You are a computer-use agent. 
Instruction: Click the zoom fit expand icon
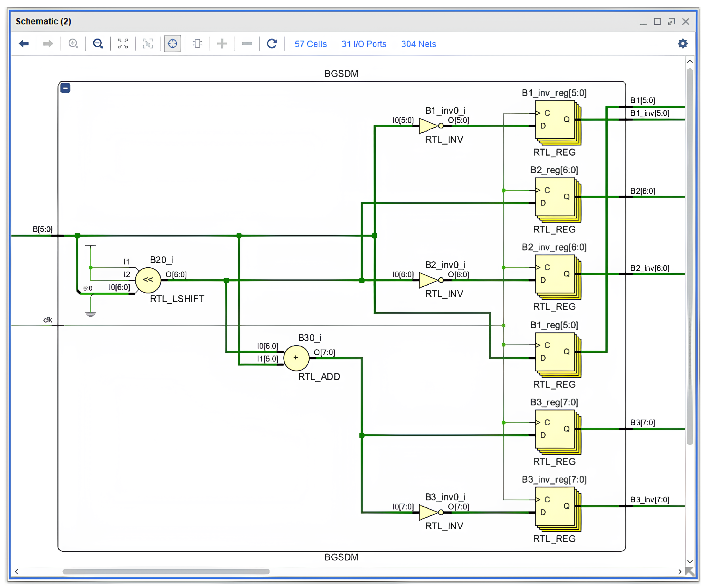pyautogui.click(x=123, y=44)
